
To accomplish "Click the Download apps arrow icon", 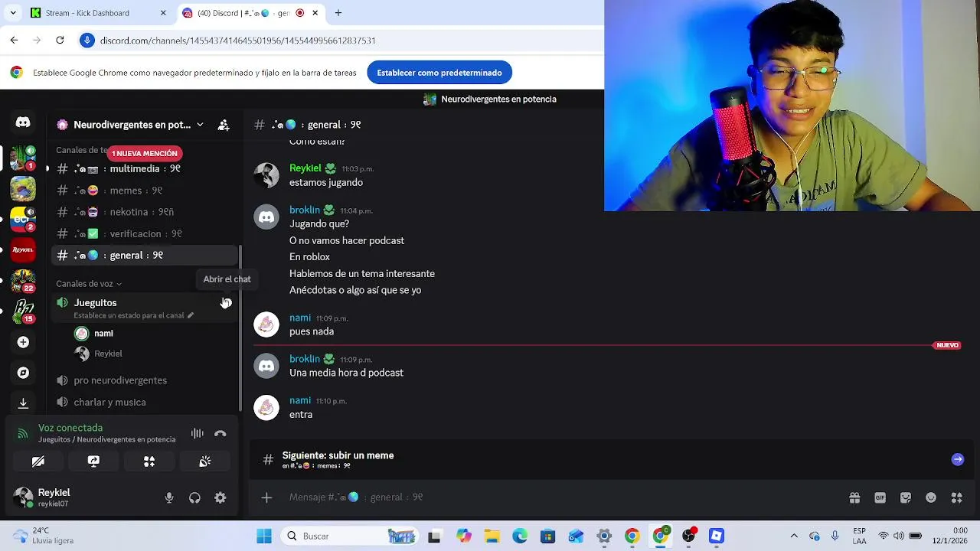I will pyautogui.click(x=23, y=403).
